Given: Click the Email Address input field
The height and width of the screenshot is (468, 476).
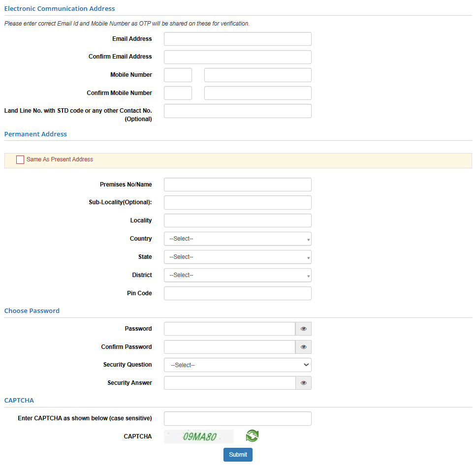Looking at the screenshot, I should [x=237, y=39].
